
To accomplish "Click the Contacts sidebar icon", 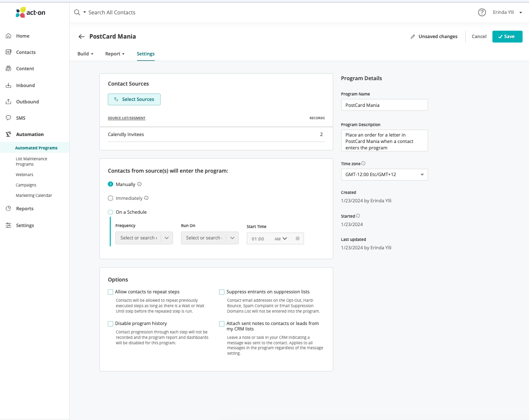I will 8,52.
